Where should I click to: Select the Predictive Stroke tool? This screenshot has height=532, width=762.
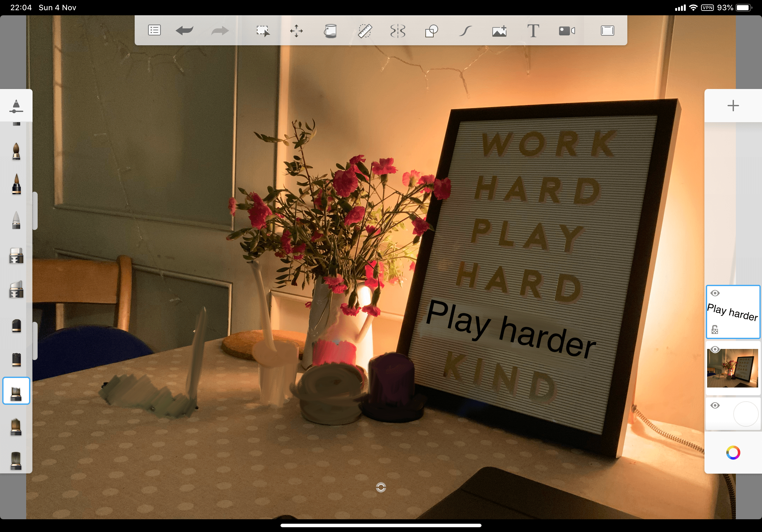click(x=465, y=31)
